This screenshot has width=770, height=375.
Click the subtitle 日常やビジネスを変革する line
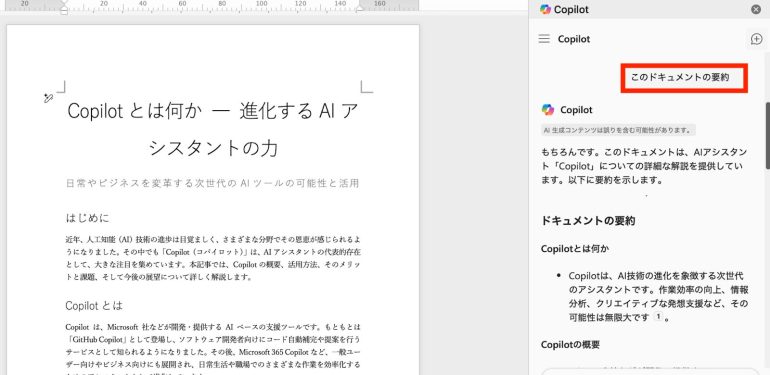212,184
